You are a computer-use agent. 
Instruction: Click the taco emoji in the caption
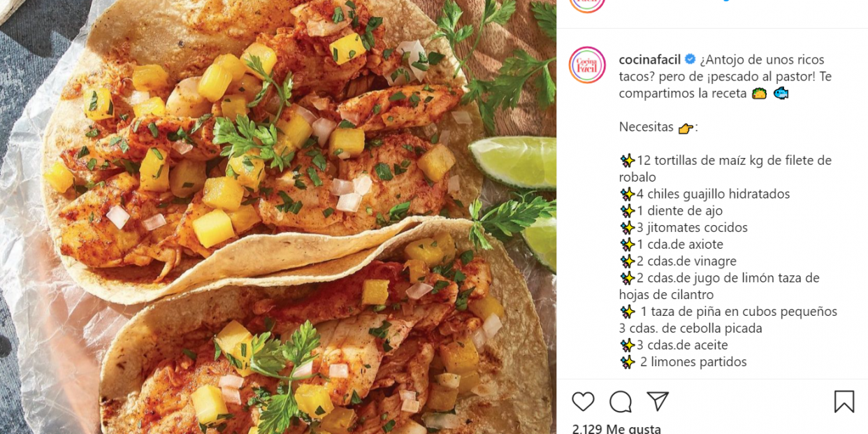pyautogui.click(x=759, y=94)
